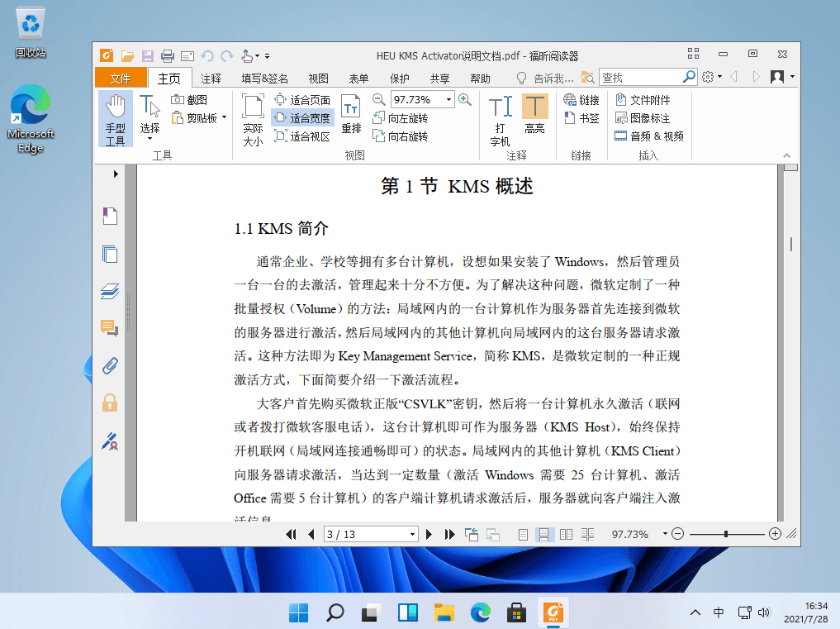Activate Reflow view (重排)
The image size is (840, 629).
pyautogui.click(x=351, y=114)
